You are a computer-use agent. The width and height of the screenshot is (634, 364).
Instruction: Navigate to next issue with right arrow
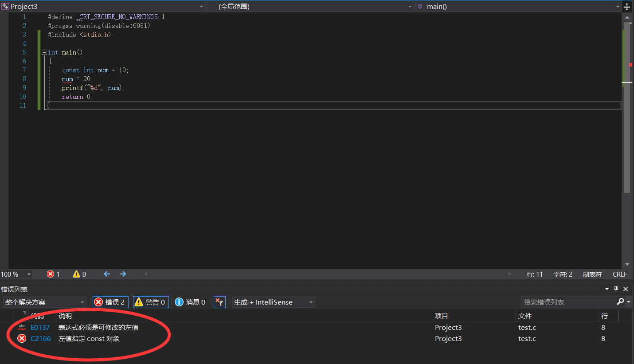[123, 274]
